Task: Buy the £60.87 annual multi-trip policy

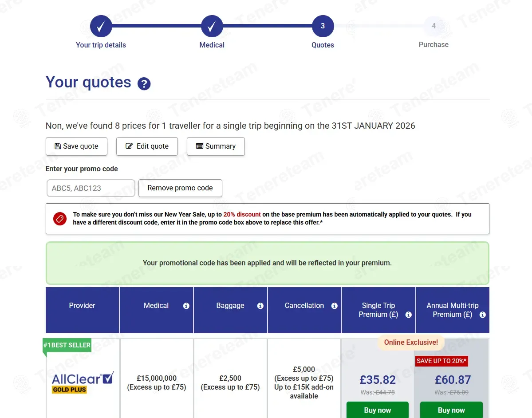Action: pos(451,410)
